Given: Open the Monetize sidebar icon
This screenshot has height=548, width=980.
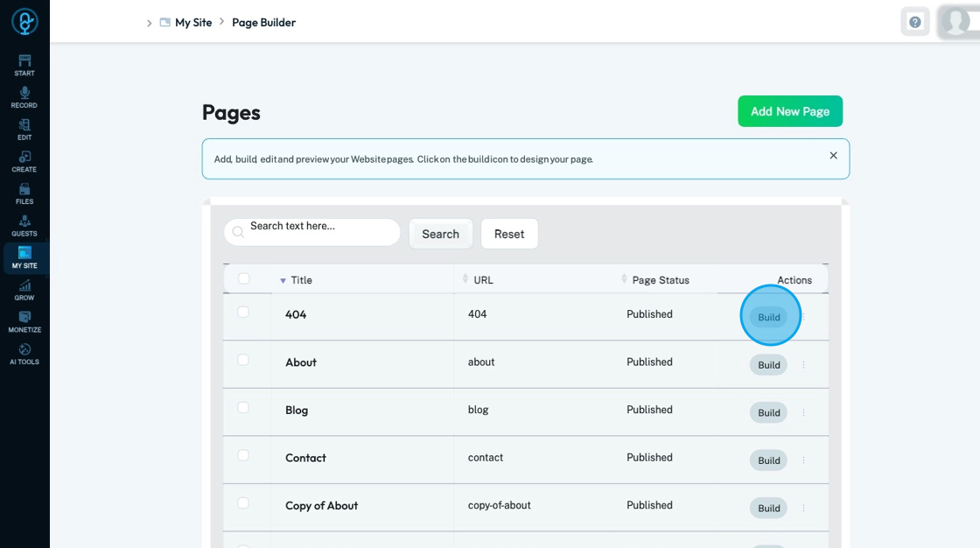Looking at the screenshot, I should [24, 321].
